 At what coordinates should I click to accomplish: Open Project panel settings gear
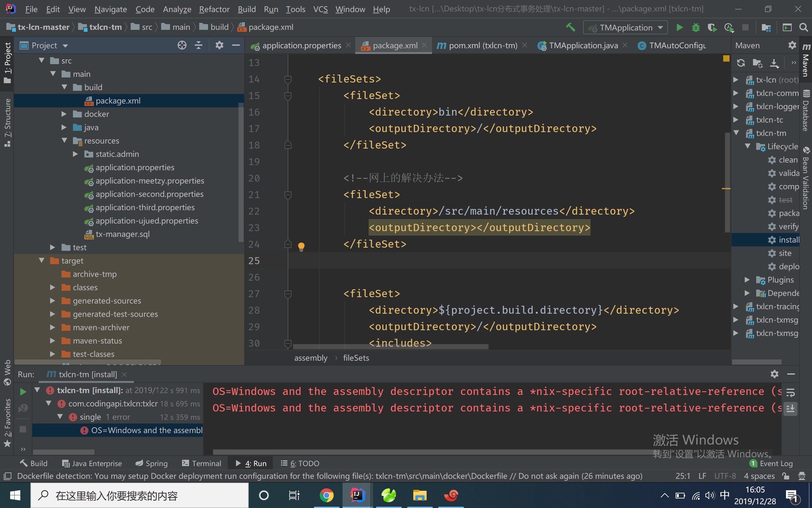[x=219, y=45]
